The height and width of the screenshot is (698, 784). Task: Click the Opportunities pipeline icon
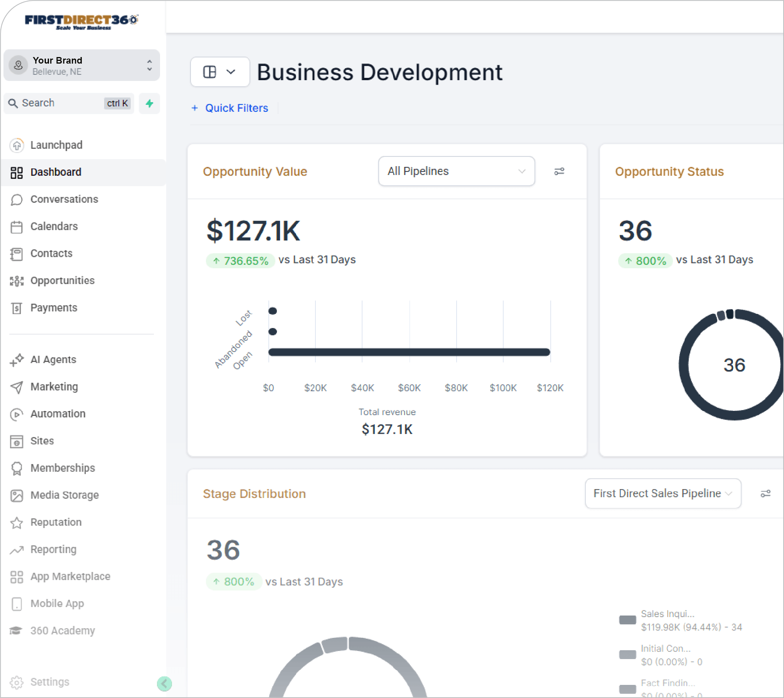17,281
